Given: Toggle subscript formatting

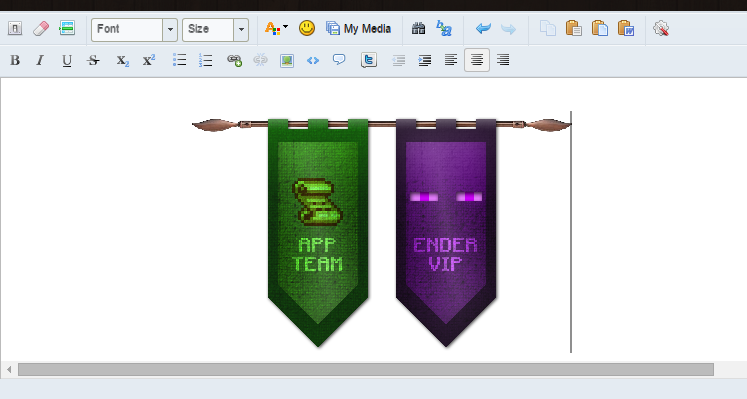Looking at the screenshot, I should pyautogui.click(x=122, y=60).
